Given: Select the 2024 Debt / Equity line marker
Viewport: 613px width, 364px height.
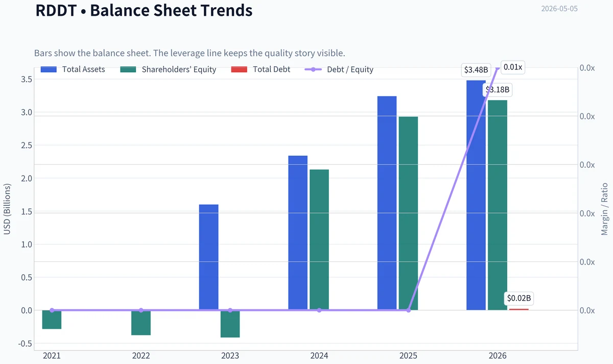Looking at the screenshot, I should (x=319, y=310).
